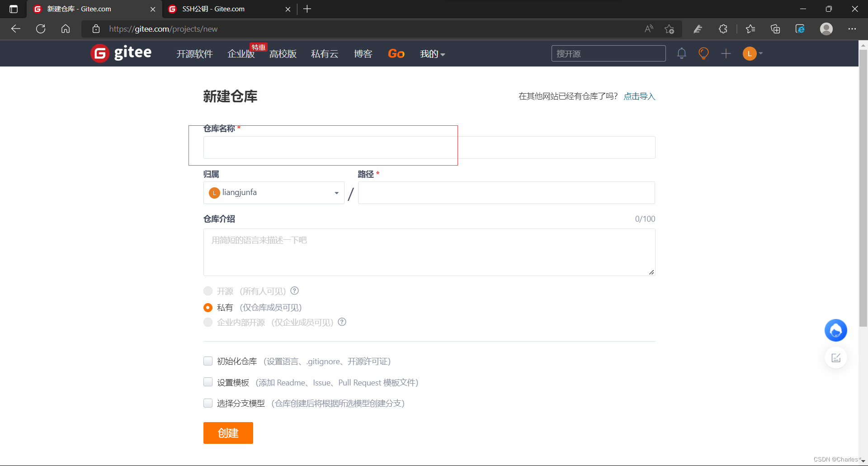Viewport: 868px width, 466px height.
Task: Add this page to favorites
Action: point(670,29)
